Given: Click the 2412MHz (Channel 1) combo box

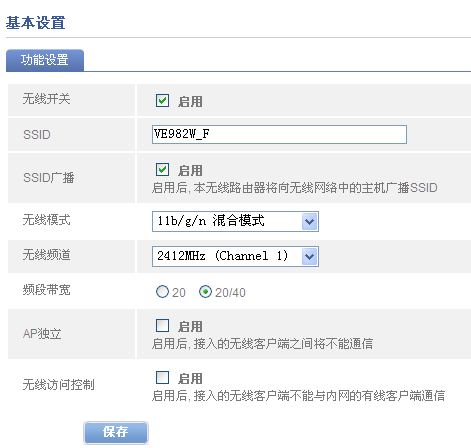Looking at the screenshot, I should click(x=235, y=256).
